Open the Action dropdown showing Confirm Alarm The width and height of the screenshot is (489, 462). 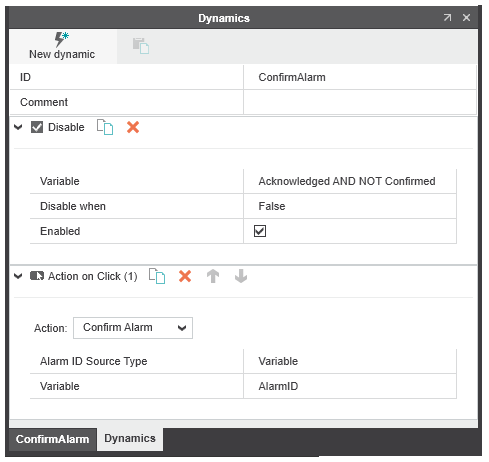point(133,328)
